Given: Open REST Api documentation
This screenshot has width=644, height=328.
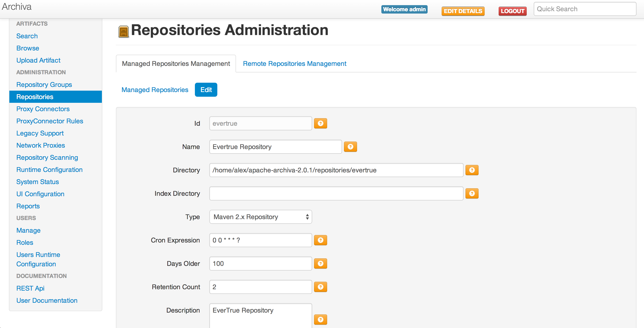Looking at the screenshot, I should 30,288.
